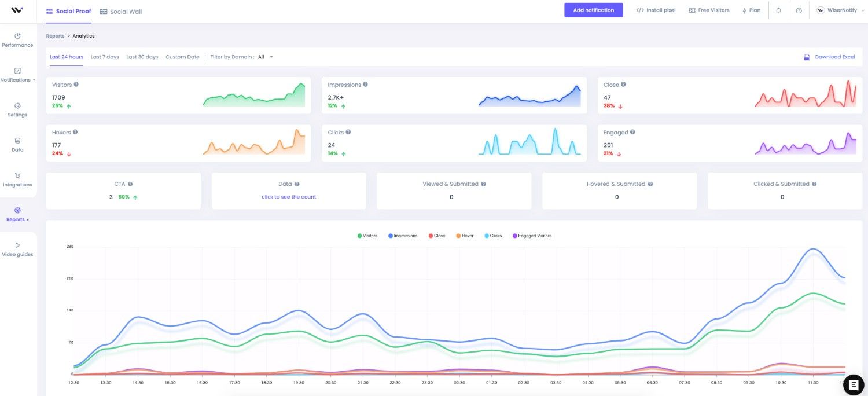The width and height of the screenshot is (868, 396).
Task: Select the Last 24 hours tab
Action: click(x=67, y=57)
